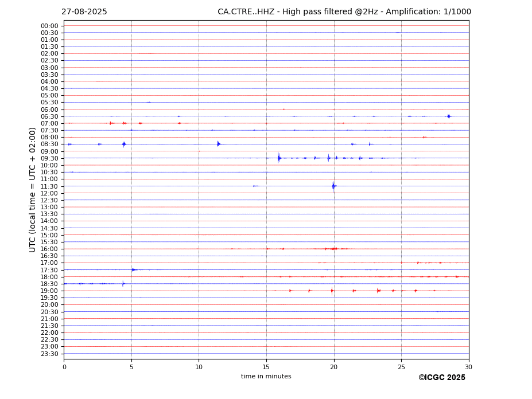Click the ©ICGC 2025 copyright text
Screen dimensions: 532x399
click(x=442, y=378)
